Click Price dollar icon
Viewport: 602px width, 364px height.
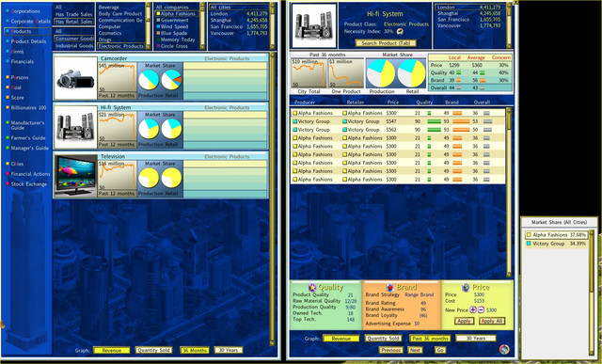click(x=466, y=287)
